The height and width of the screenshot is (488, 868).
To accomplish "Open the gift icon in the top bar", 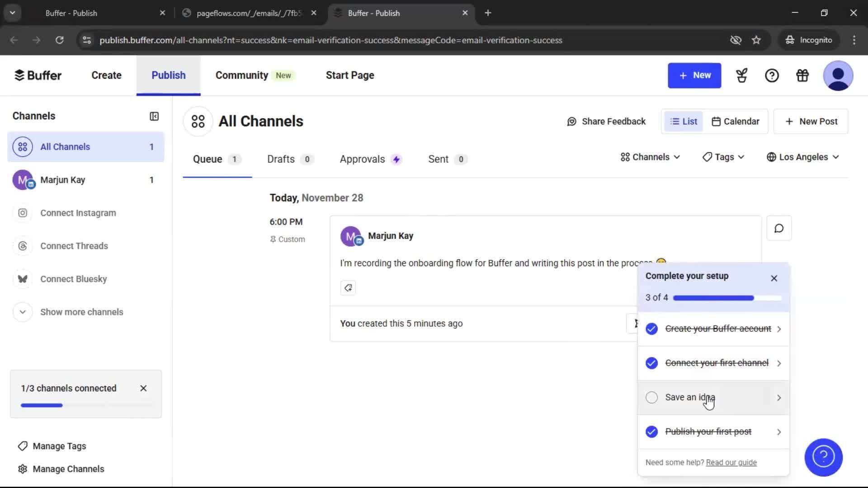I will click(x=802, y=75).
